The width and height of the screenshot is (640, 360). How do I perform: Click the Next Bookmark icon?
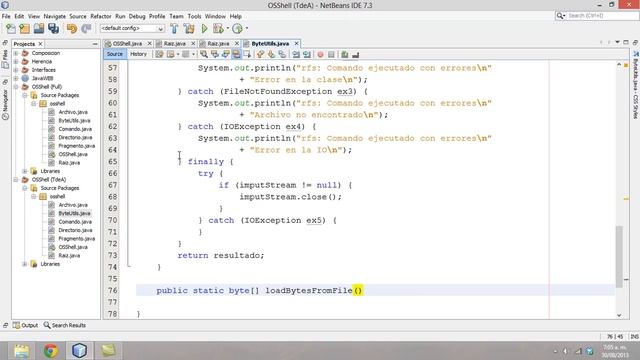click(x=271, y=54)
